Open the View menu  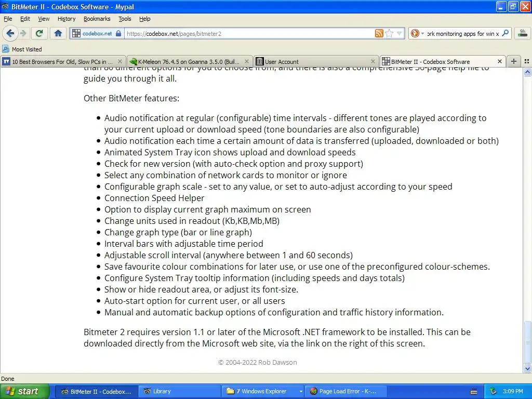(44, 19)
